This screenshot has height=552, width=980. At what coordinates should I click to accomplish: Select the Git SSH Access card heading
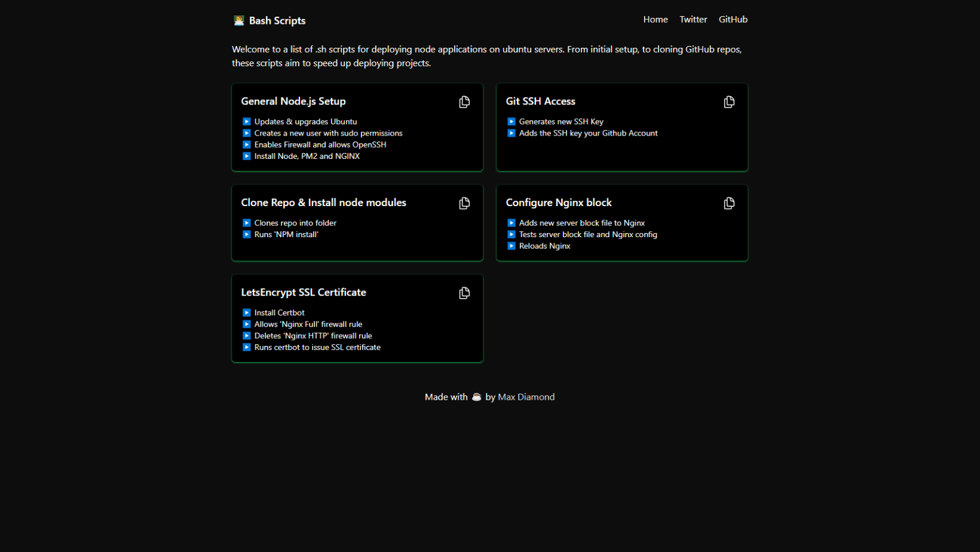point(540,102)
